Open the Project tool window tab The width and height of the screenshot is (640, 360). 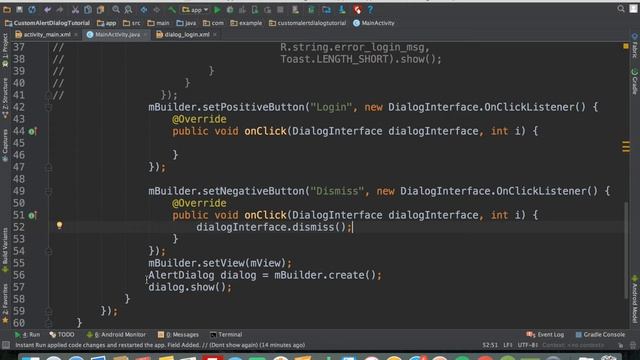tap(5, 51)
